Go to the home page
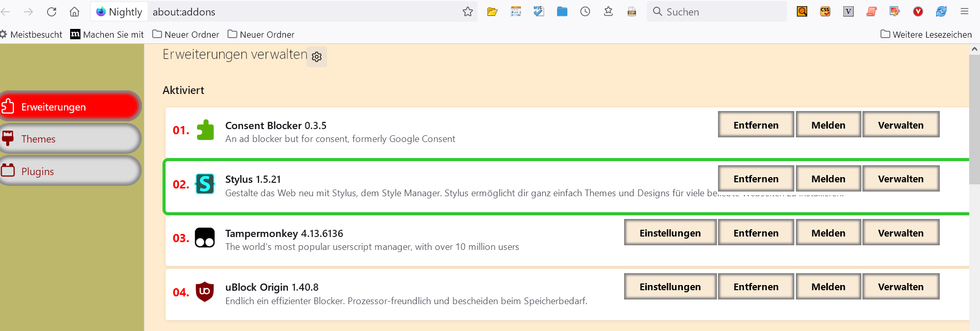 coord(75,11)
